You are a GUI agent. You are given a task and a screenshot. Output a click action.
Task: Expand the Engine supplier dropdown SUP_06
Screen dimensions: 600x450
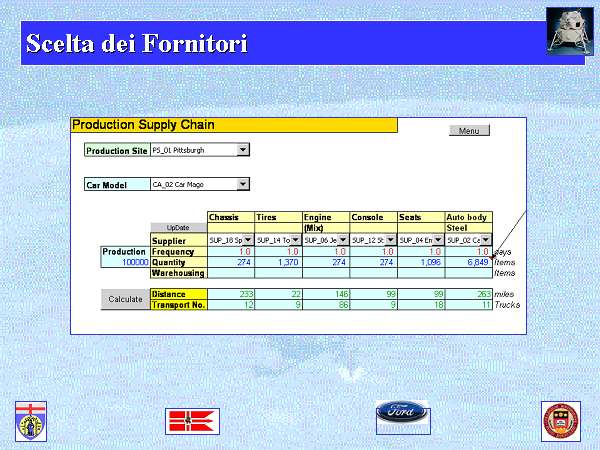tap(343, 240)
